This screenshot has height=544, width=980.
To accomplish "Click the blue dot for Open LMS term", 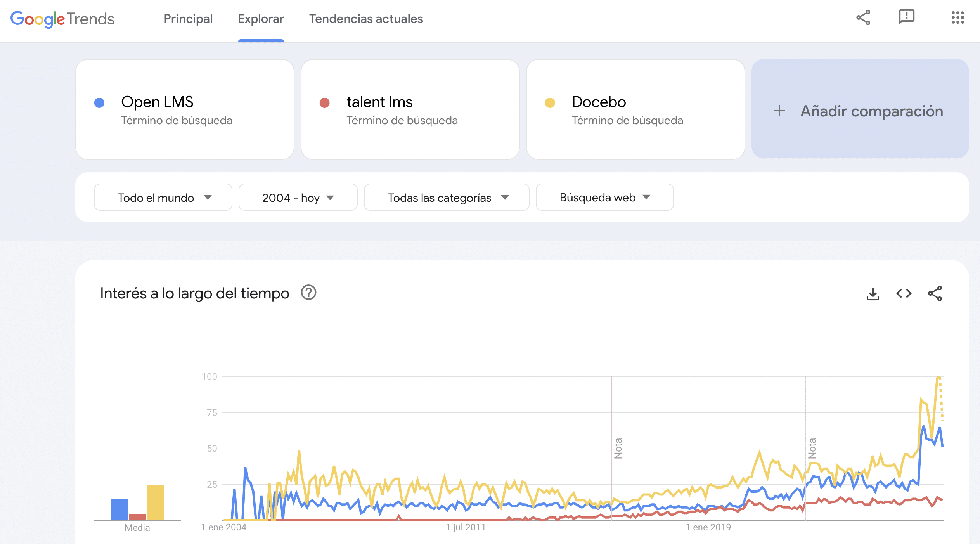I will click(100, 102).
